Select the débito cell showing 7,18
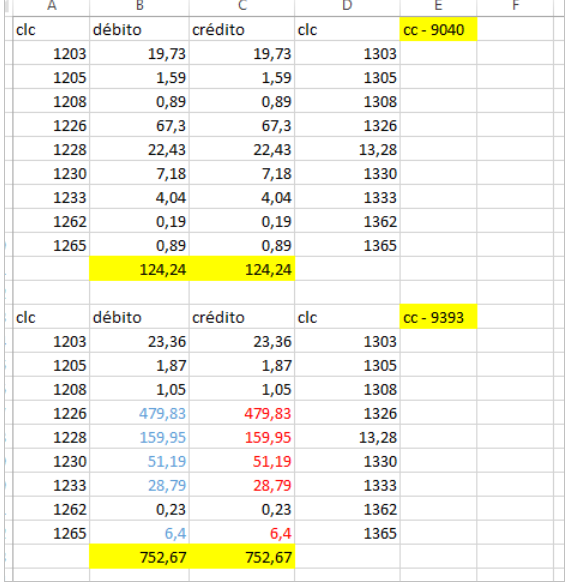The height and width of the screenshot is (583, 569). coord(139,173)
